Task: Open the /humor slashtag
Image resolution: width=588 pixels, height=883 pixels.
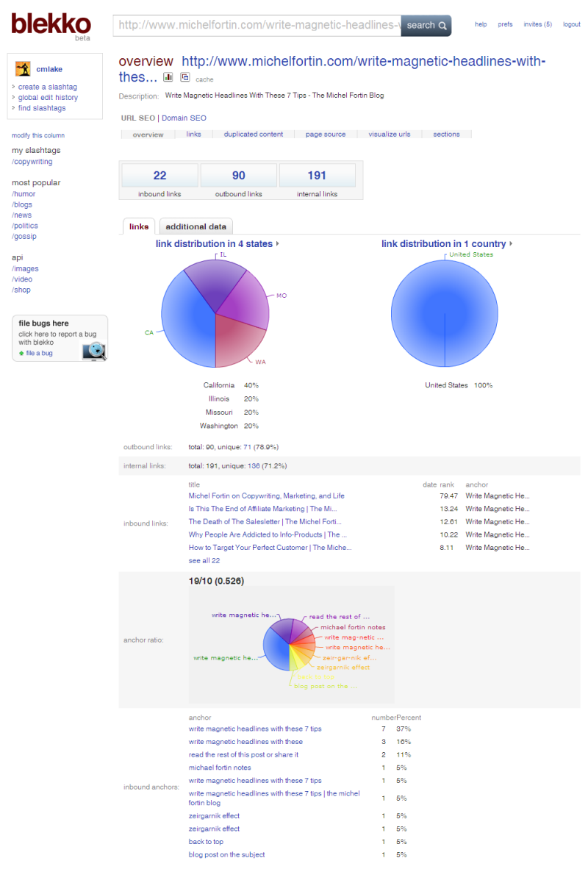Action: (x=24, y=194)
